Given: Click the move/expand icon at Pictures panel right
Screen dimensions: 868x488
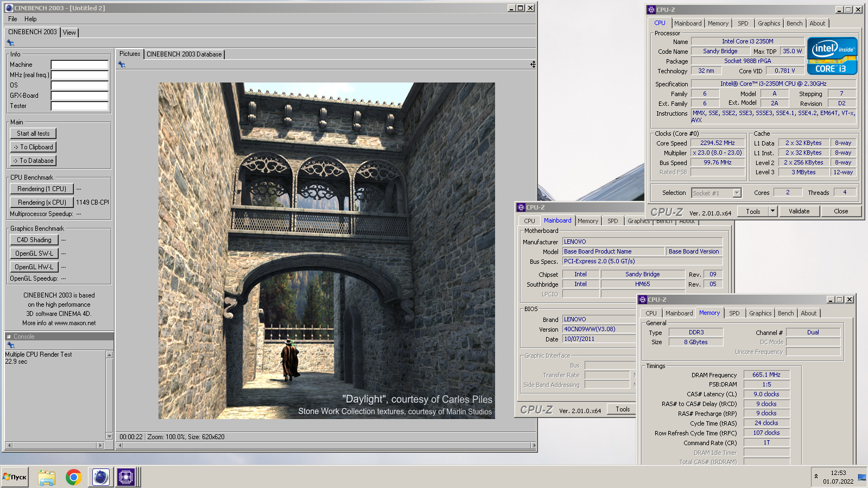Looking at the screenshot, I should click(x=533, y=65).
